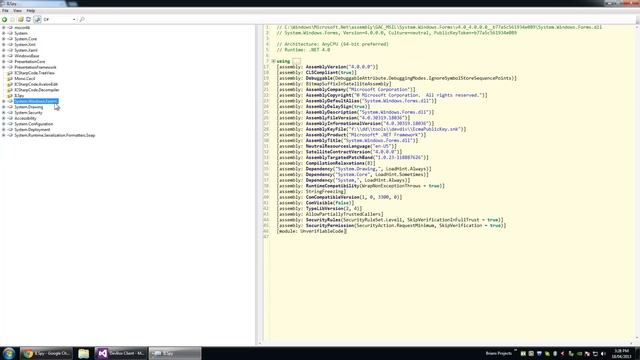Click the system tray volume icon
Image resolution: width=640 pixels, height=360 pixels.
(603, 353)
